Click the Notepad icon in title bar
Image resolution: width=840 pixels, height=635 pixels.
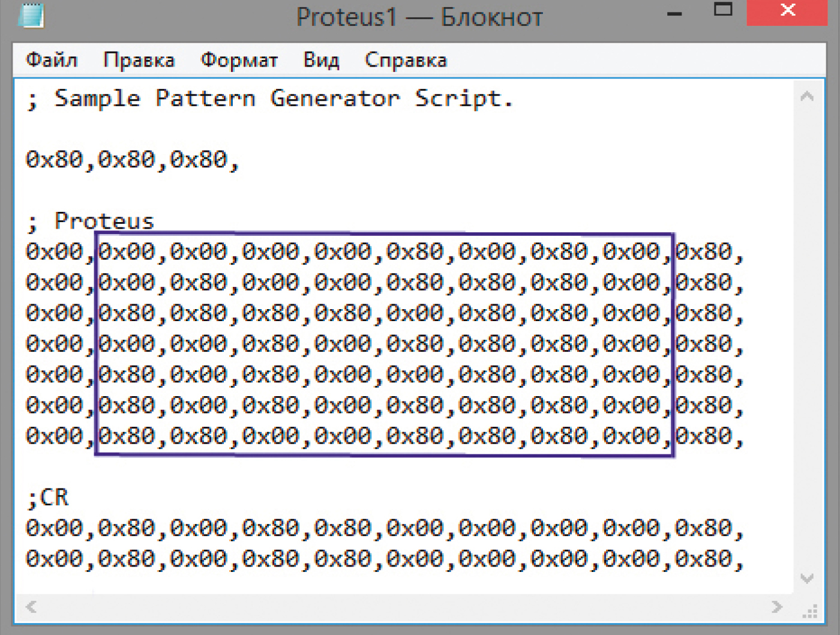[x=31, y=16]
